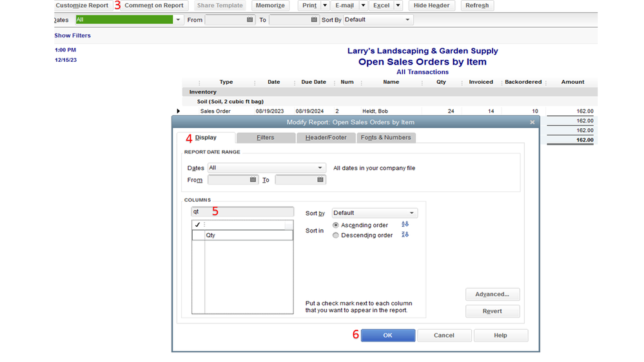644x362 pixels.
Task: Click the Excel button
Action: tap(381, 5)
